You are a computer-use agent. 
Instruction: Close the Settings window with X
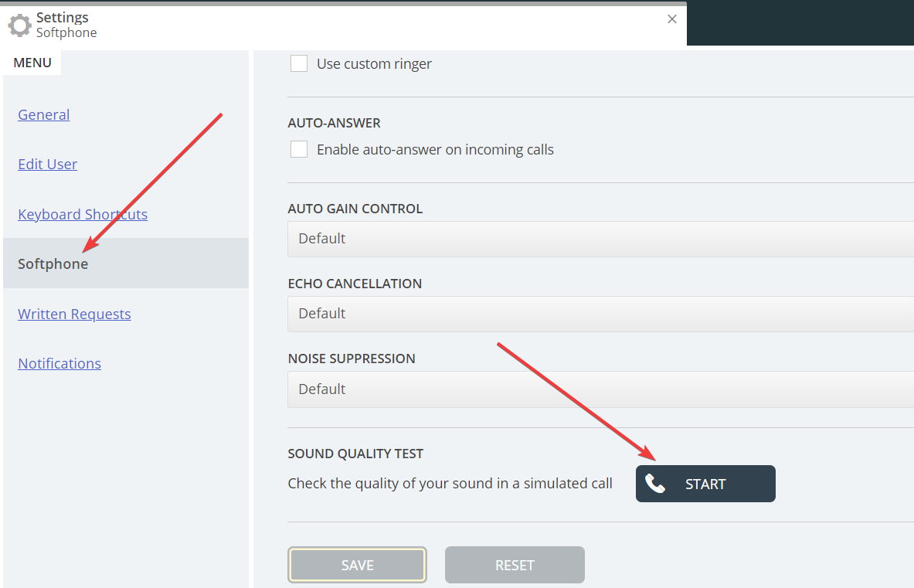pyautogui.click(x=672, y=19)
